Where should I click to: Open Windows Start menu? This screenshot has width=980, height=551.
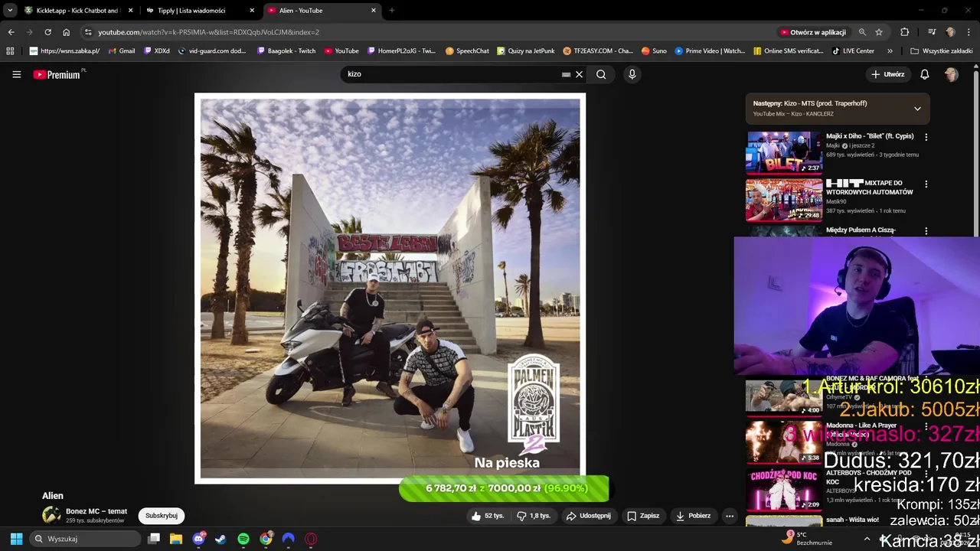[x=16, y=539]
